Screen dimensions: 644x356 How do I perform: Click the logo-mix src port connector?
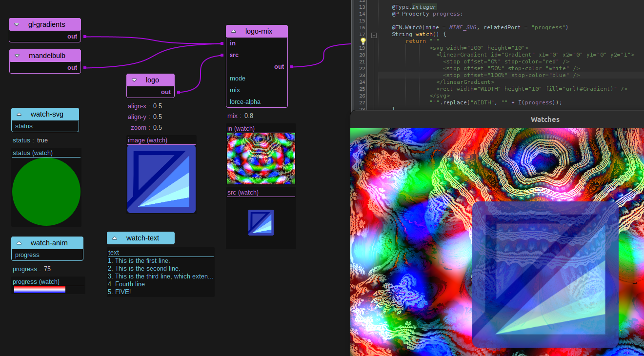(x=222, y=55)
